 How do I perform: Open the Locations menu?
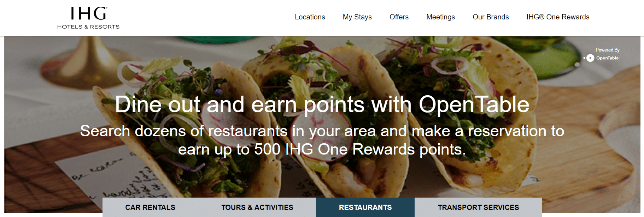click(310, 17)
